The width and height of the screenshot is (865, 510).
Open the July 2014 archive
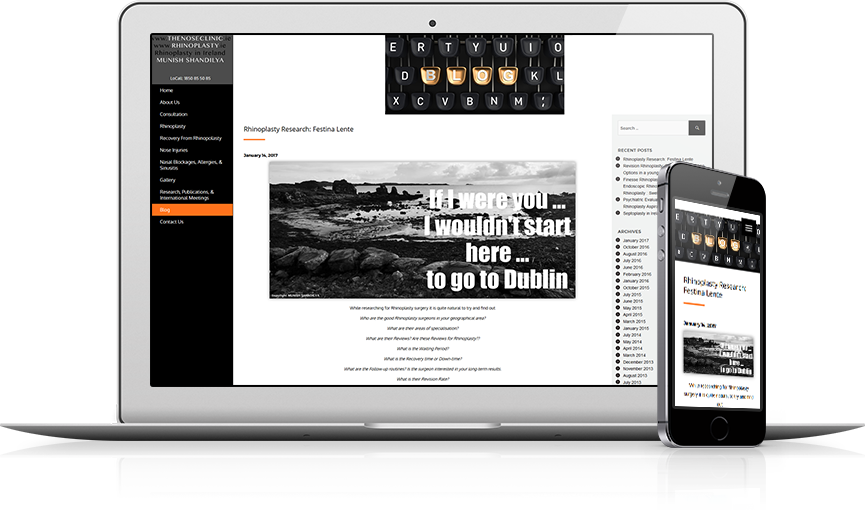(632, 335)
